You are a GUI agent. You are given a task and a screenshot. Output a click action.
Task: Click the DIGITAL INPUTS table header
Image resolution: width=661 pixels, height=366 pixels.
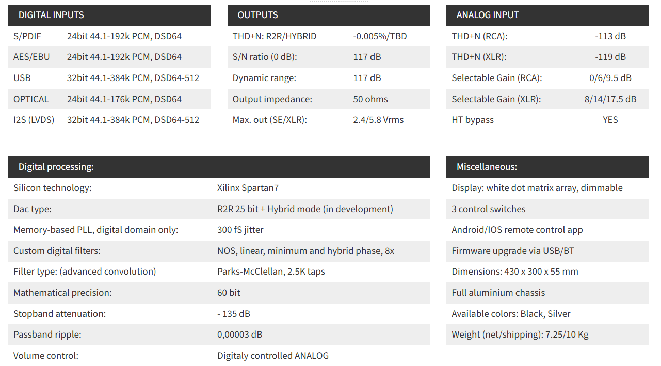pos(109,15)
